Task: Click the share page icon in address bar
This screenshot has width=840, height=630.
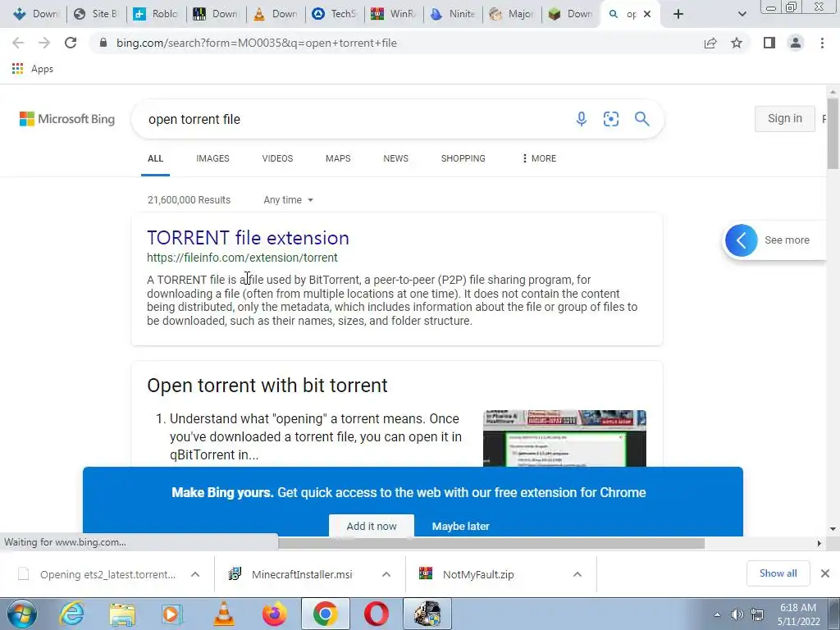Action: coord(710,43)
